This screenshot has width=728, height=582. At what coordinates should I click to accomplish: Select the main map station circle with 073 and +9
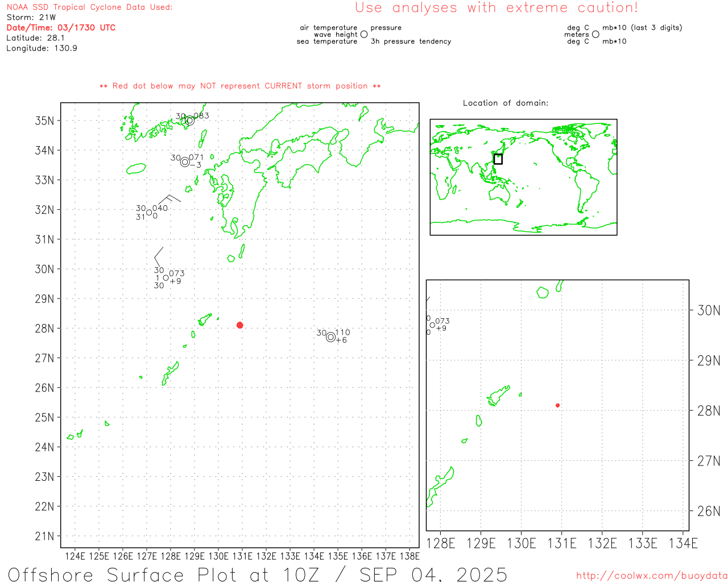[x=166, y=278]
